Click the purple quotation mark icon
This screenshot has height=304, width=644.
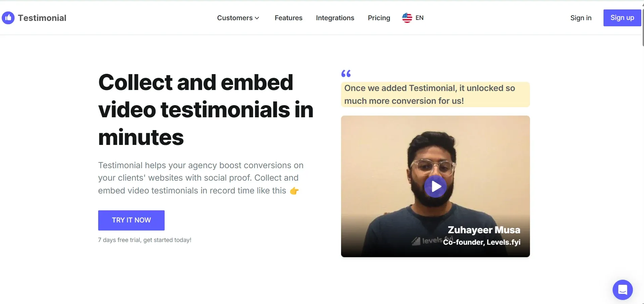pos(346,73)
